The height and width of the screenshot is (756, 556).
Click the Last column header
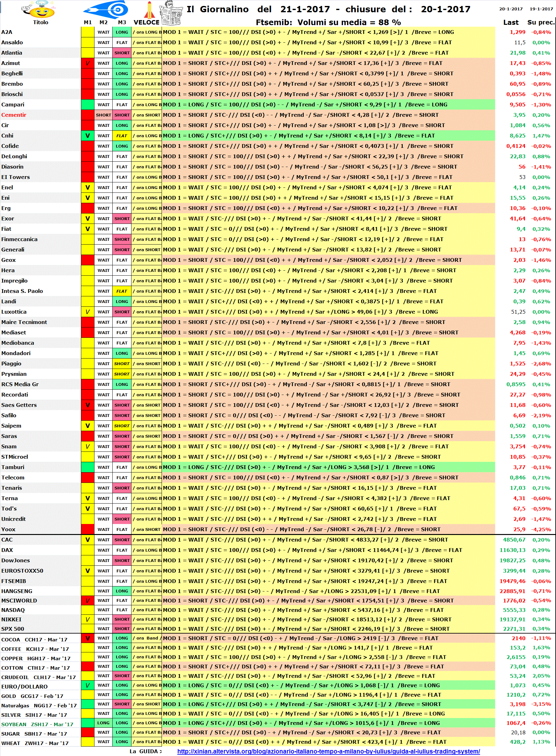[511, 22]
